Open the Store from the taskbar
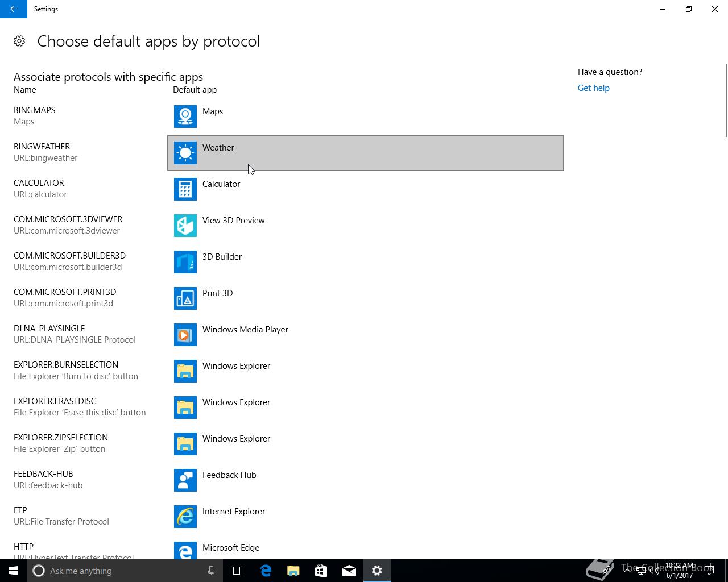 [x=321, y=571]
